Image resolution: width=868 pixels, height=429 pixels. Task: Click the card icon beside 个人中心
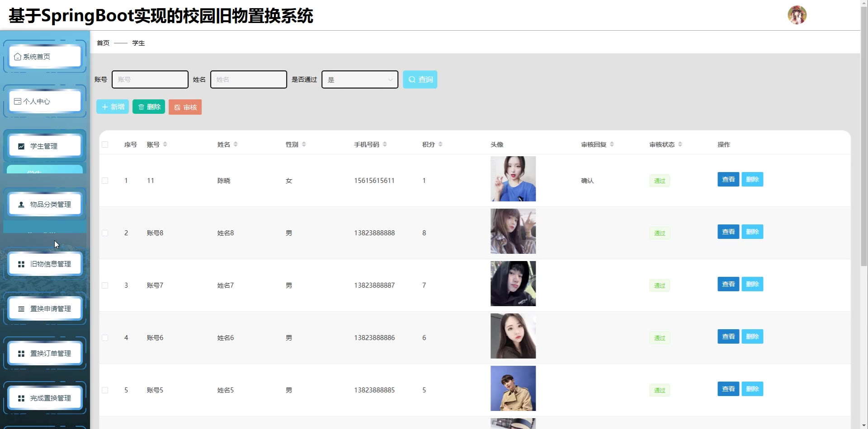pyautogui.click(x=18, y=102)
